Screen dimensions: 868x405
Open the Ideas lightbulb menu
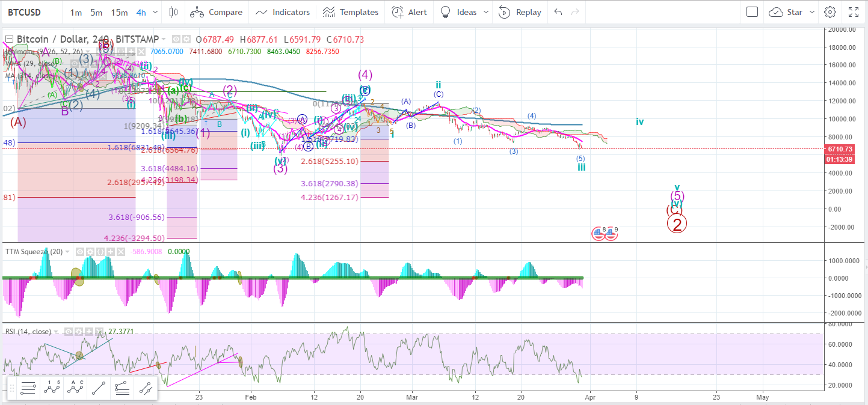click(446, 12)
